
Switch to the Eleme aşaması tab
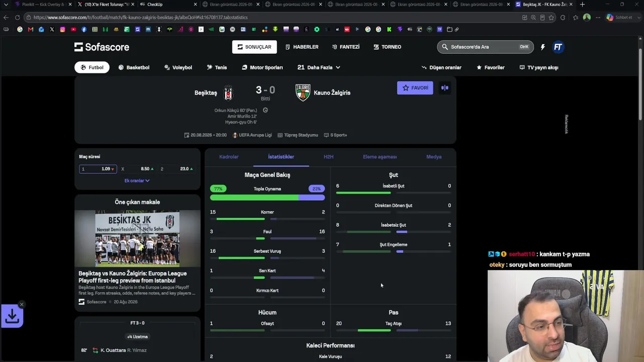tap(380, 157)
